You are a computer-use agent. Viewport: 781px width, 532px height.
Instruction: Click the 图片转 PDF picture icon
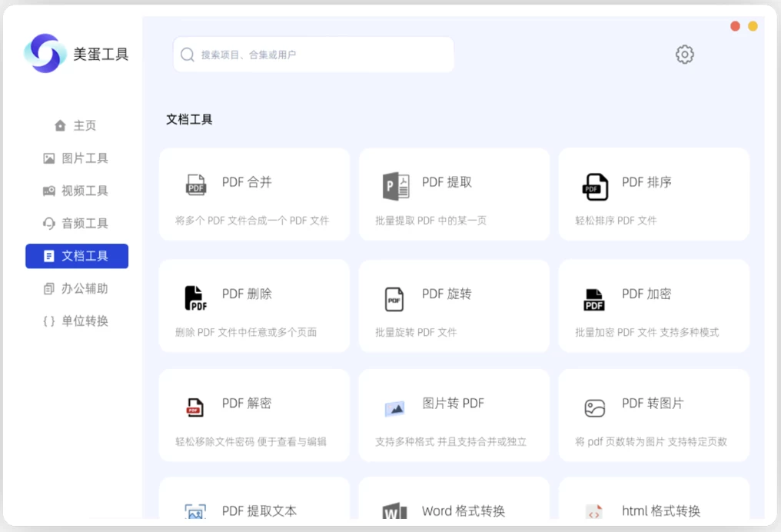(395, 408)
